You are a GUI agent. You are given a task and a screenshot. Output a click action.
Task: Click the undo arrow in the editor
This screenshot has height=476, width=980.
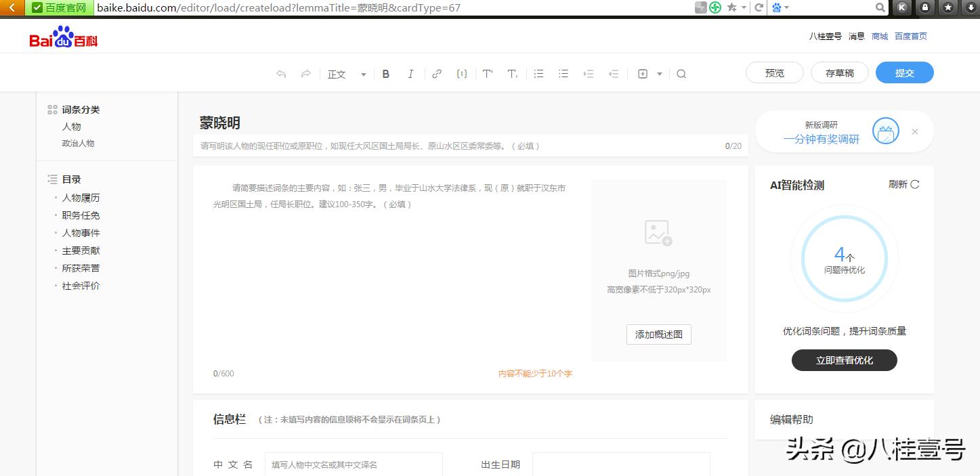click(281, 73)
